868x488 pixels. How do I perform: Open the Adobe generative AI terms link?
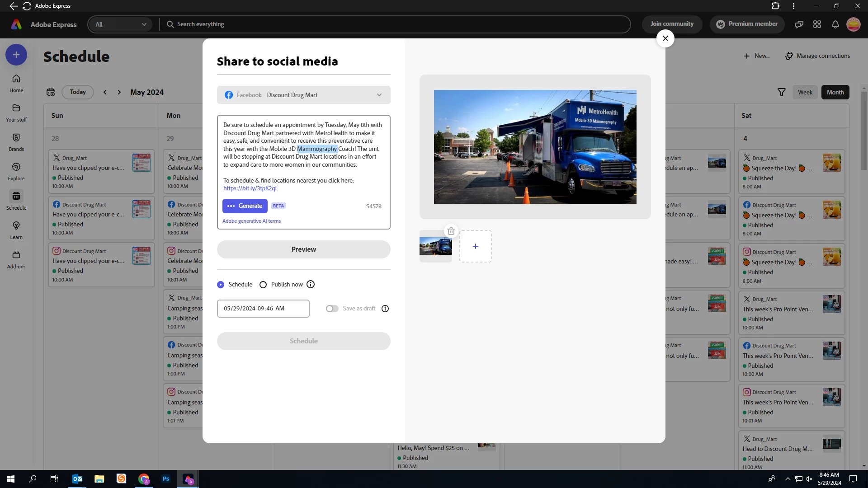[x=251, y=221]
